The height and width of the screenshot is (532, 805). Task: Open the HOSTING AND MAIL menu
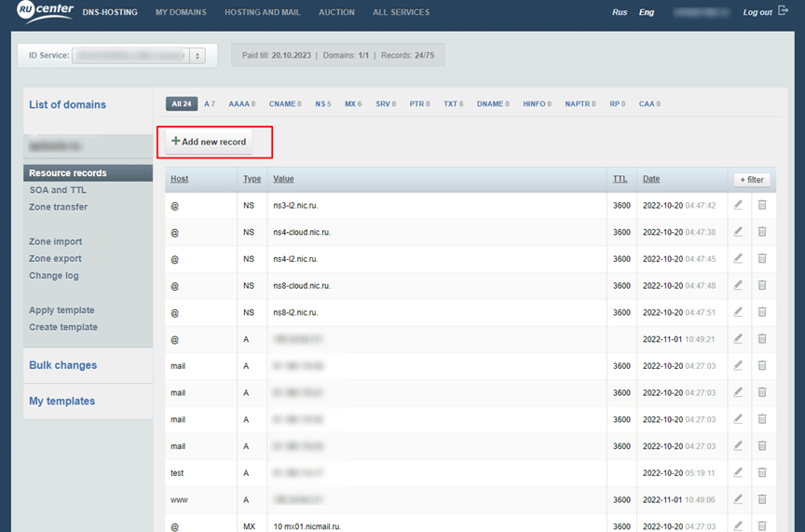point(263,12)
